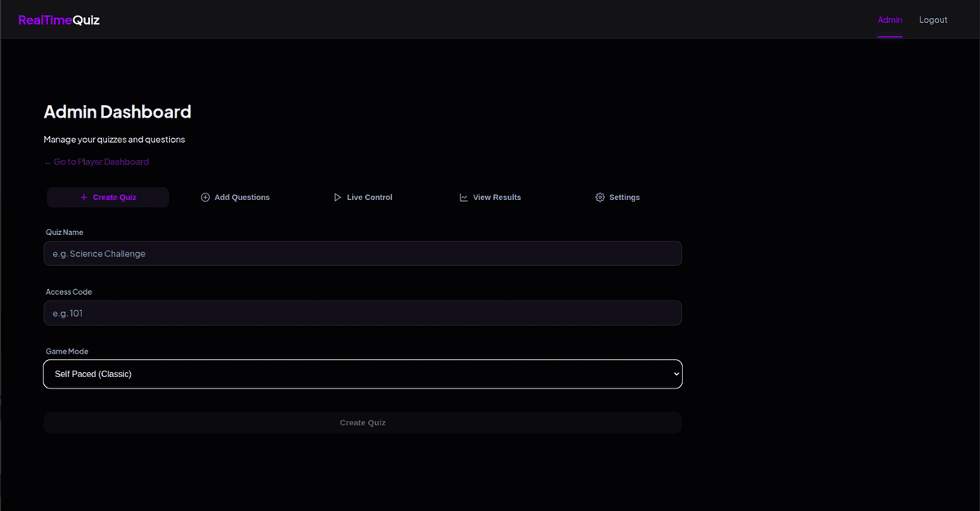
Task: Select the Self Paced (Classic) game mode
Action: tap(363, 373)
